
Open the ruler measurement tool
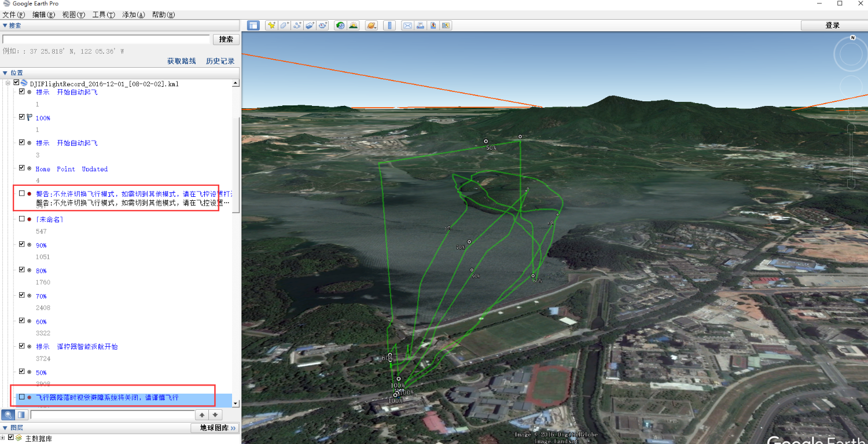(389, 25)
